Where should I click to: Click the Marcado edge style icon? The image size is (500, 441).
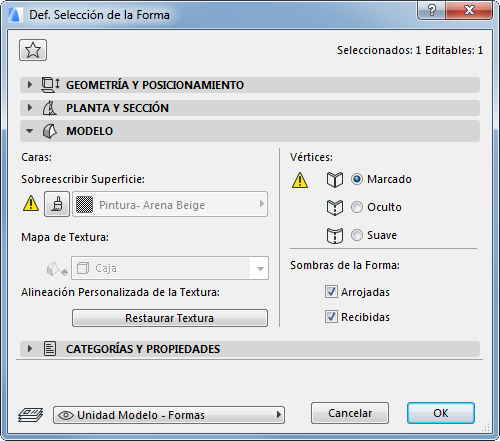pos(335,180)
